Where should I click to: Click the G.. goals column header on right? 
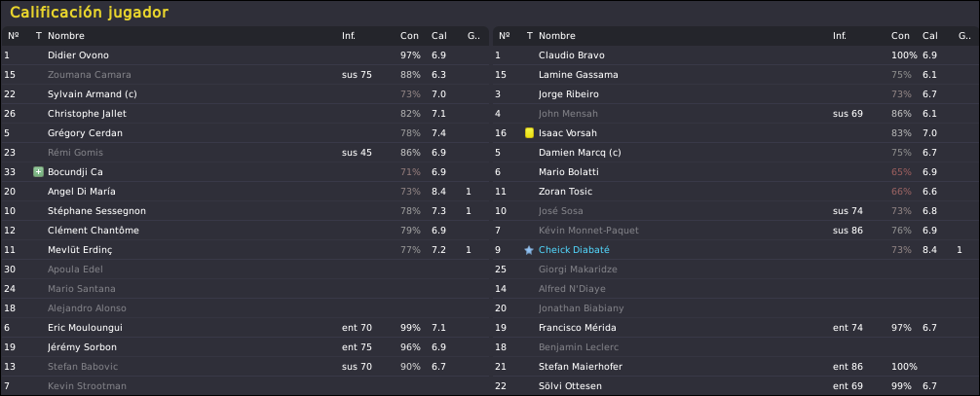click(x=964, y=36)
